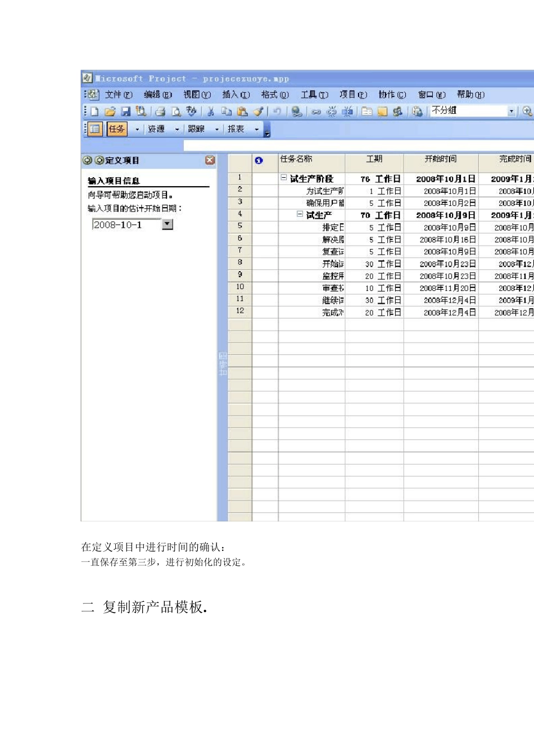
Task: Open an existing project file
Action: click(x=110, y=111)
